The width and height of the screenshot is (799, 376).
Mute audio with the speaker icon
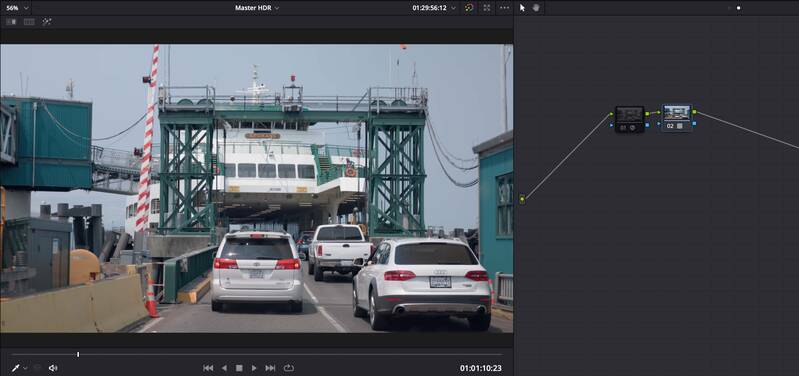[x=53, y=368]
